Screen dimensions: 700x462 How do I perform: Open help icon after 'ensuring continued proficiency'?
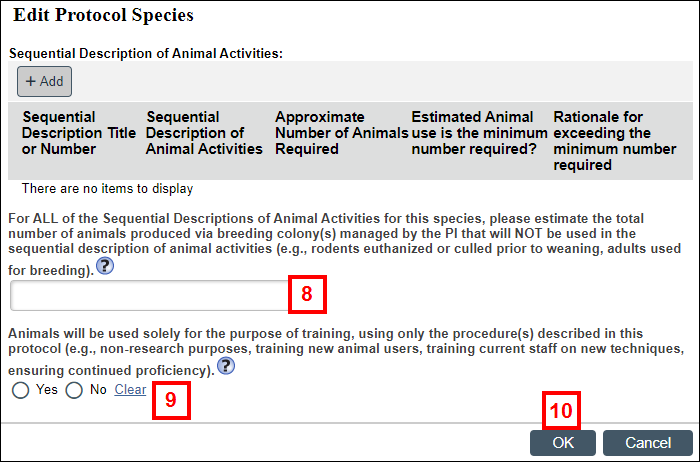(226, 366)
